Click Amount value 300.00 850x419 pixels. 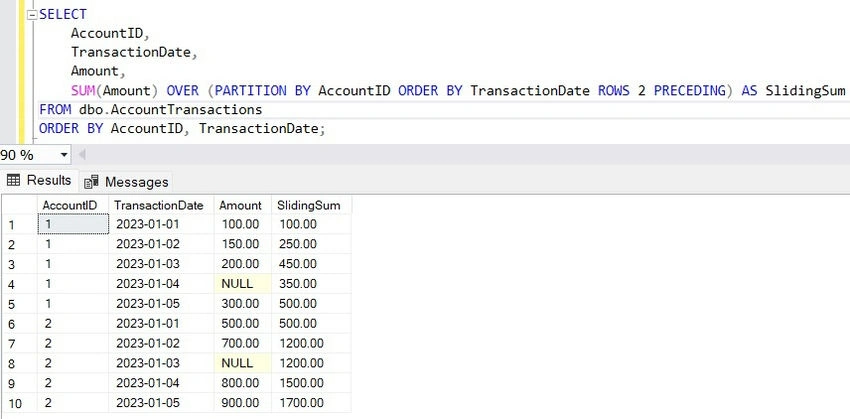point(240,304)
